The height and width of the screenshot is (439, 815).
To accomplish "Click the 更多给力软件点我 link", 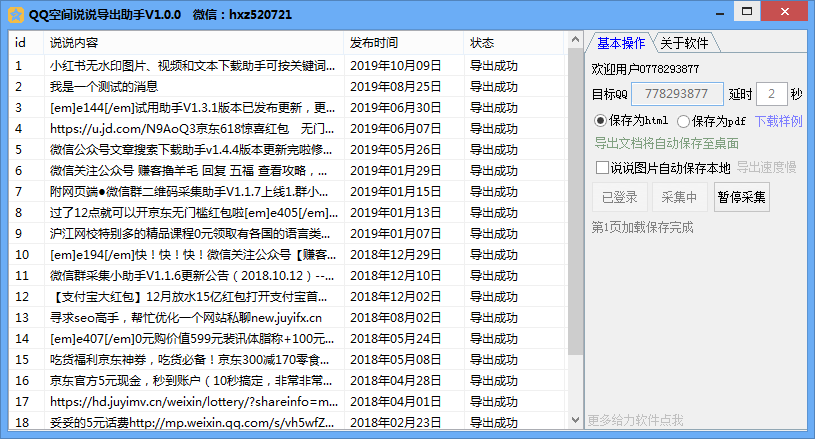I will tap(635, 420).
